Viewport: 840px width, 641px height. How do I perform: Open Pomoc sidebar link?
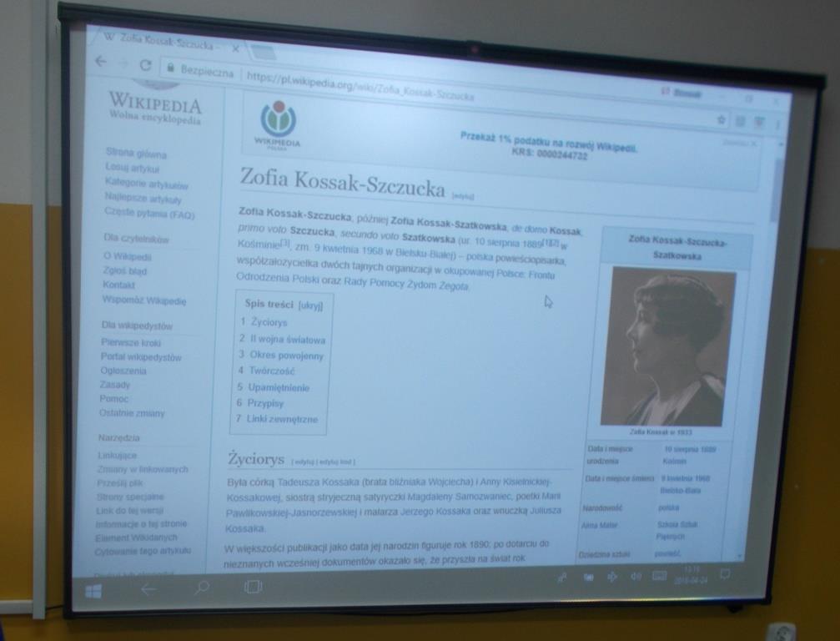click(x=113, y=398)
